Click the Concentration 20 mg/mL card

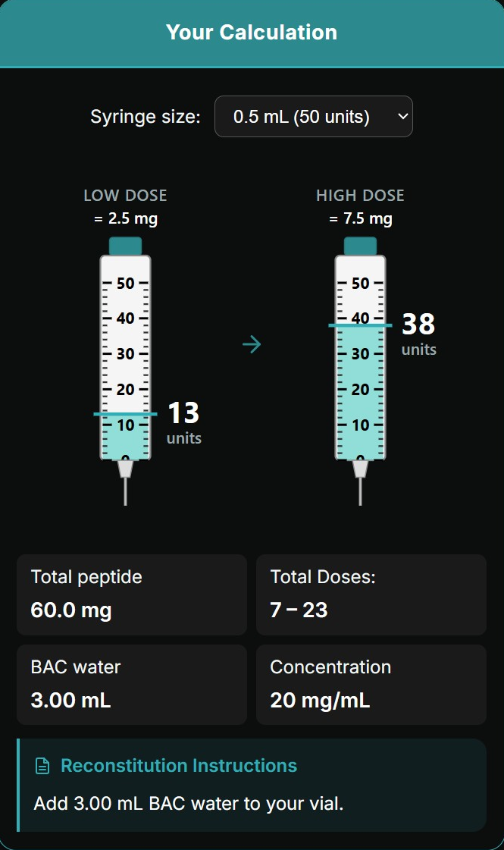point(371,684)
